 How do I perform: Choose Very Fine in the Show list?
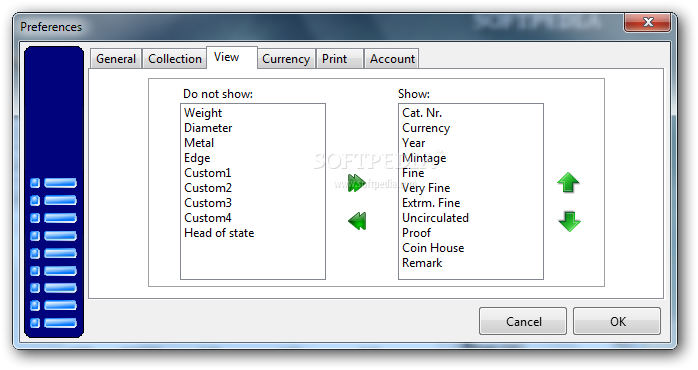point(471,188)
